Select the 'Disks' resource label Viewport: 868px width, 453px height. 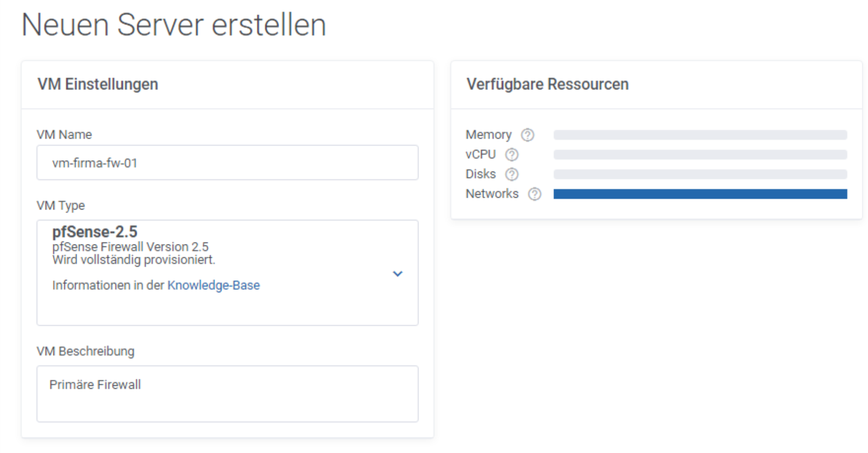click(x=481, y=174)
